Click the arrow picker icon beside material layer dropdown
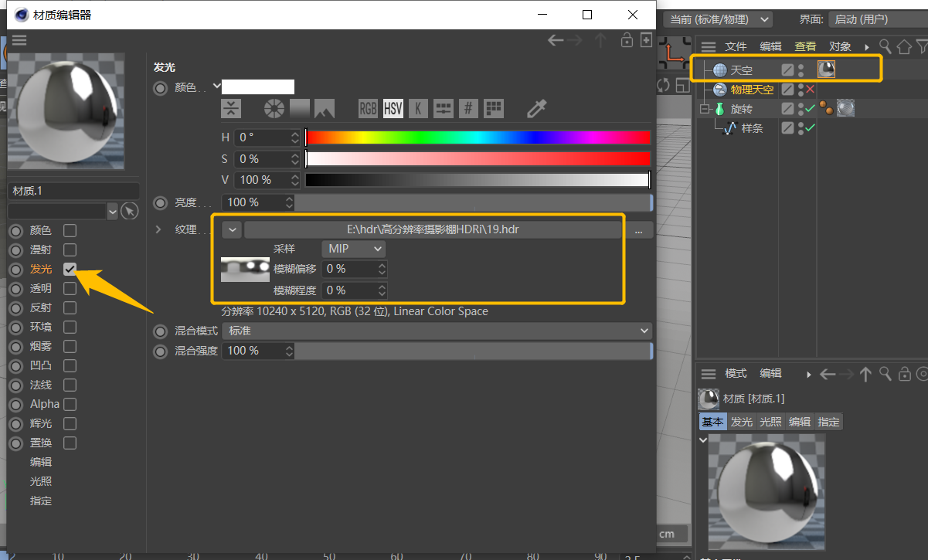Viewport: 928px width, 560px height. tap(130, 211)
